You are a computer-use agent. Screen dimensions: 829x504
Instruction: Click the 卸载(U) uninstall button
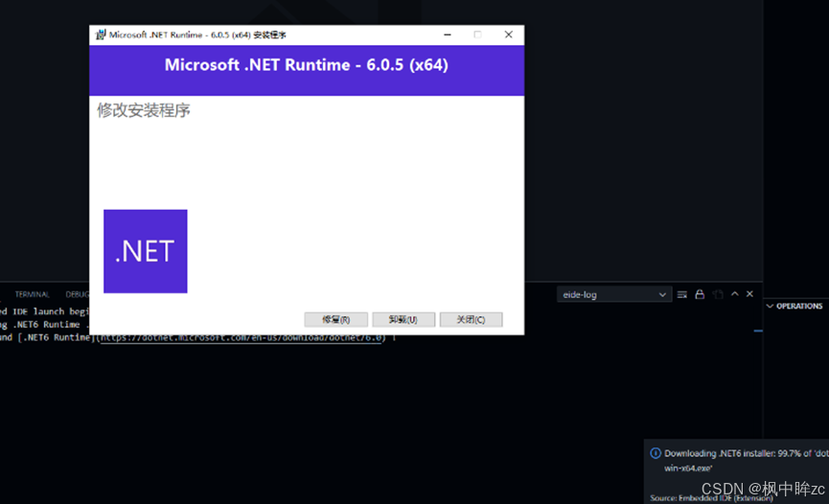coord(403,319)
